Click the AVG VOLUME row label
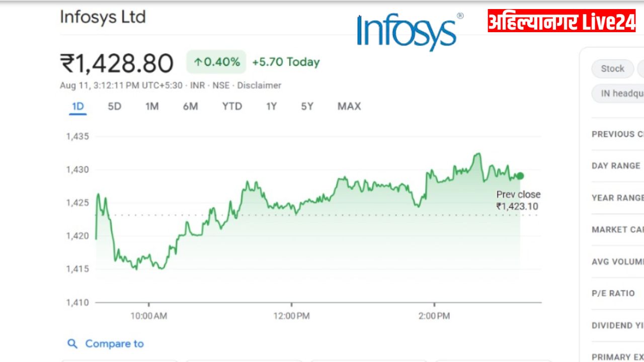This screenshot has width=644, height=362. click(618, 261)
